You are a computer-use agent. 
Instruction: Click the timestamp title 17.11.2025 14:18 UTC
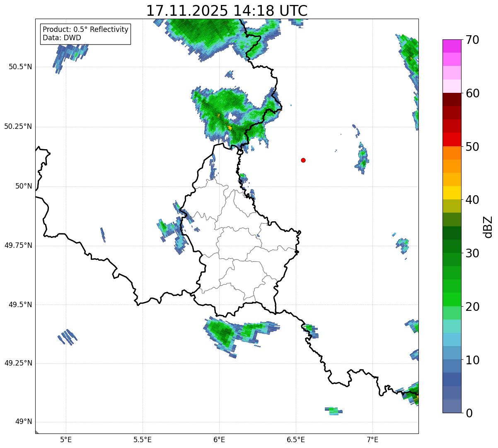(227, 11)
